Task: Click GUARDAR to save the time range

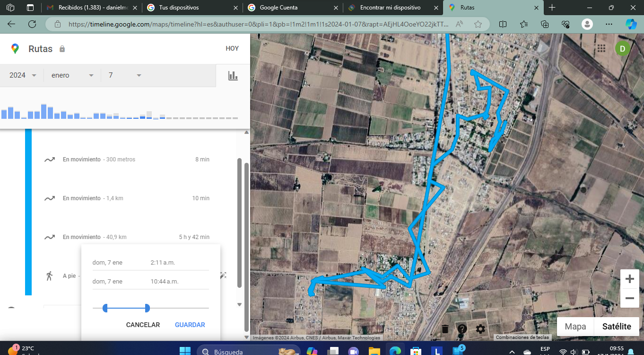Action: pyautogui.click(x=190, y=325)
